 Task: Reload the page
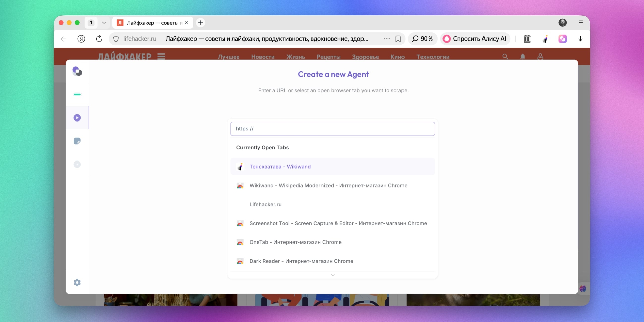99,39
